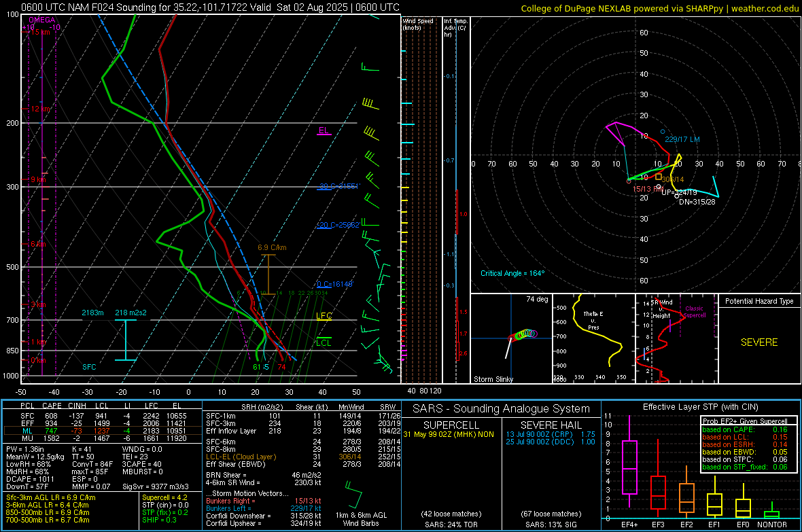Click the 15 km height marker
This screenshot has width=802, height=532.
[41, 32]
